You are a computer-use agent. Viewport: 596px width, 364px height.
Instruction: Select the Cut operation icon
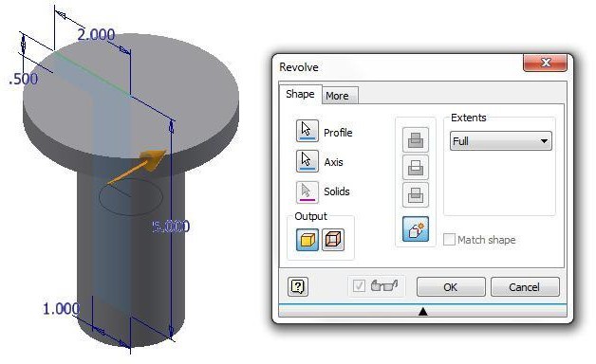(x=416, y=168)
